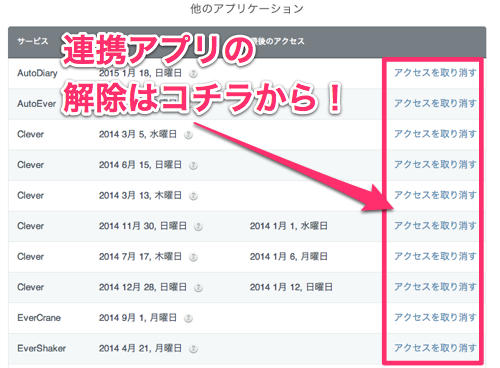
Task: Click Clever name in the 2014 3月 5 row
Action: (x=30, y=134)
